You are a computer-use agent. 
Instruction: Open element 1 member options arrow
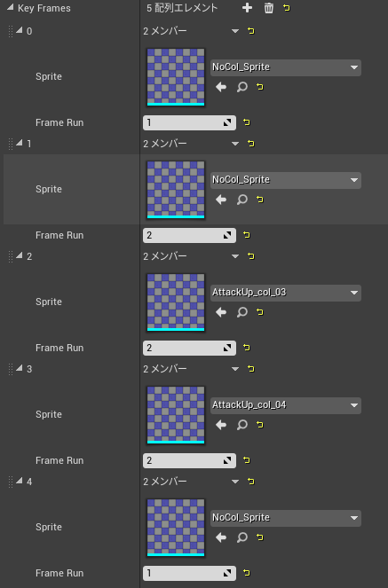pyautogui.click(x=235, y=144)
